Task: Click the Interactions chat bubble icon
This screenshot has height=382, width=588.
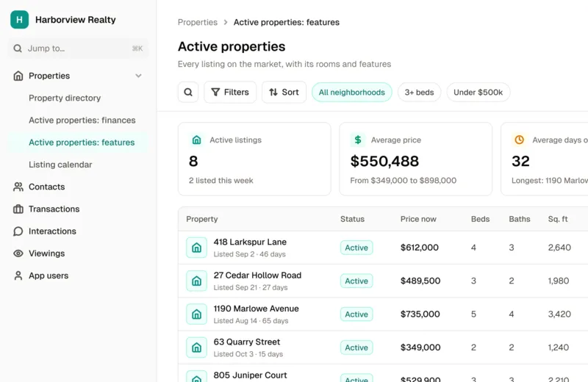Action: [18, 231]
